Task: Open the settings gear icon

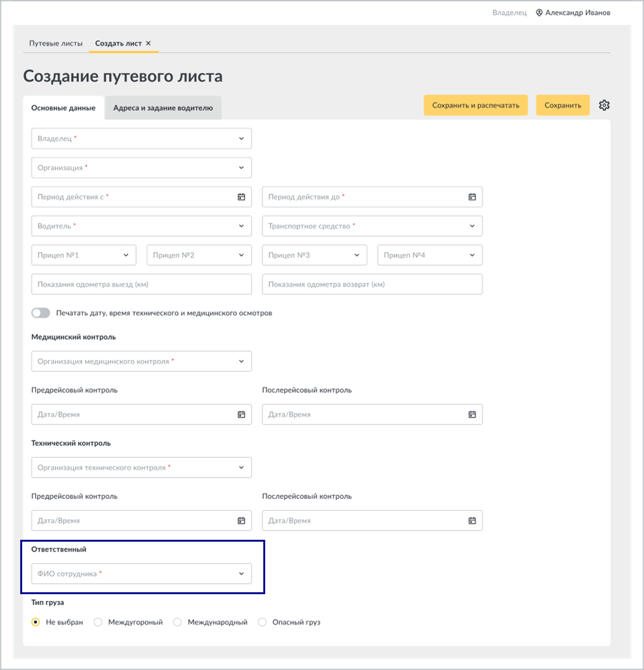Action: click(x=604, y=105)
